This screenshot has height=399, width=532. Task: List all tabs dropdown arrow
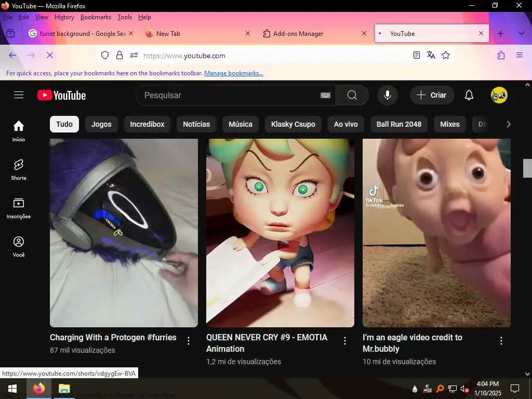click(x=522, y=33)
